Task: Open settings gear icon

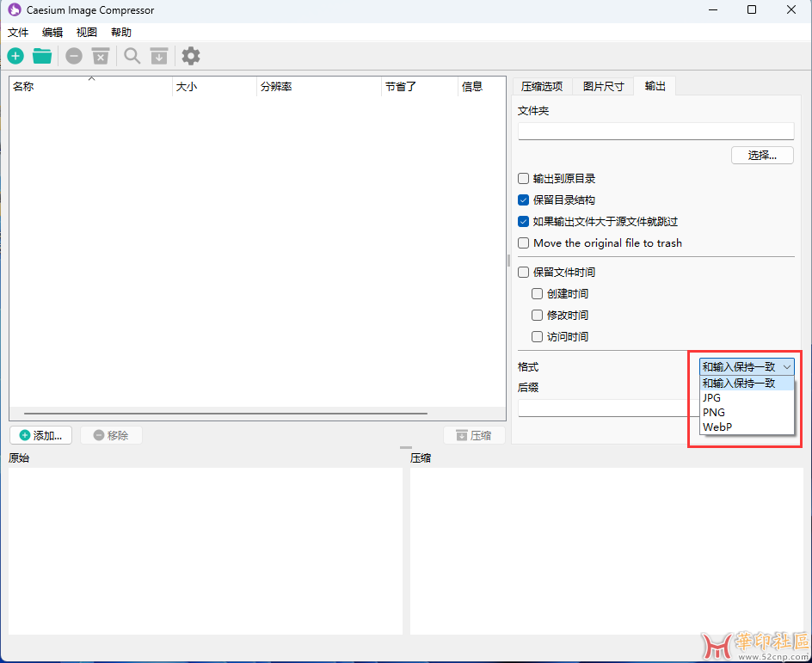Action: click(x=191, y=56)
